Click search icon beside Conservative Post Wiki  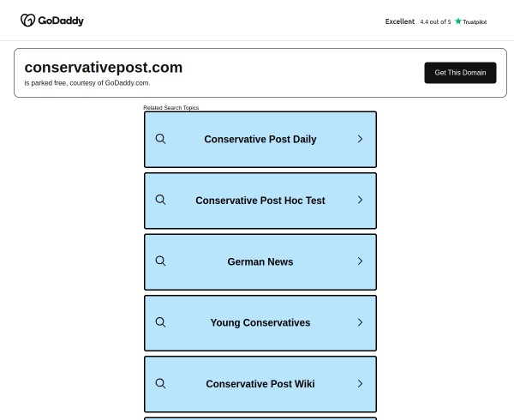tap(160, 384)
